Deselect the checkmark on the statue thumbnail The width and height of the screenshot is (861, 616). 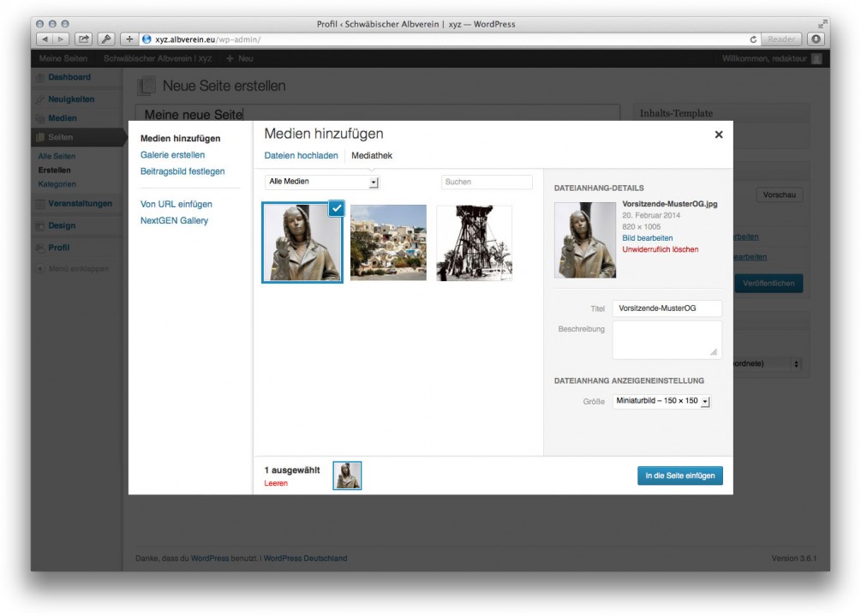(x=337, y=209)
